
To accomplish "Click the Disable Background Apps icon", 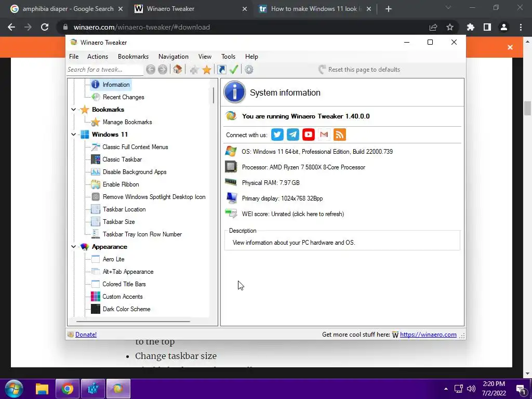I will pos(96,172).
